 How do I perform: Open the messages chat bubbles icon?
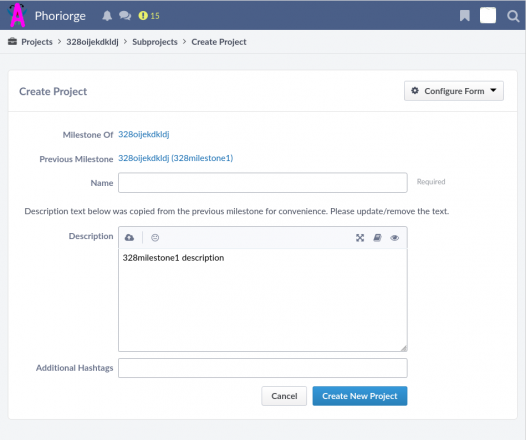(125, 16)
